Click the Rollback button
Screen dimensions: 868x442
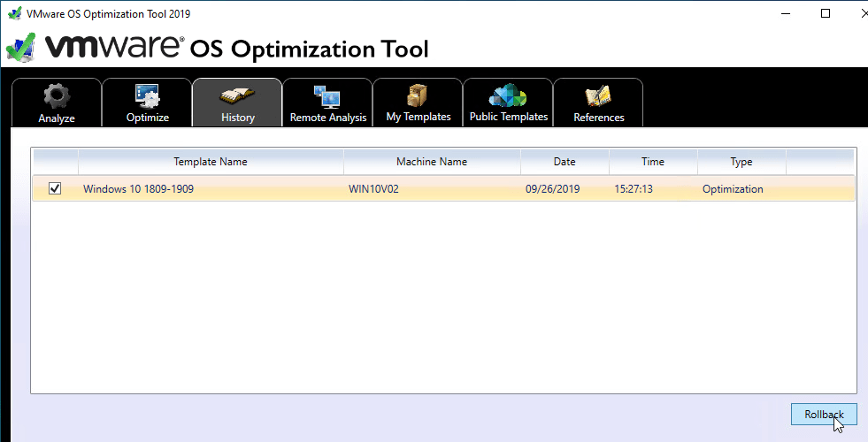point(824,415)
